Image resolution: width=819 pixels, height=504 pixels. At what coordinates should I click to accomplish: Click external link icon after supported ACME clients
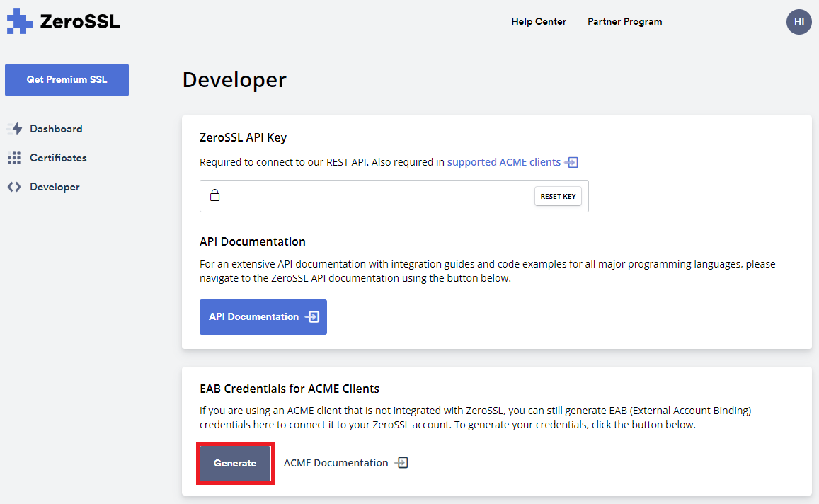point(571,162)
